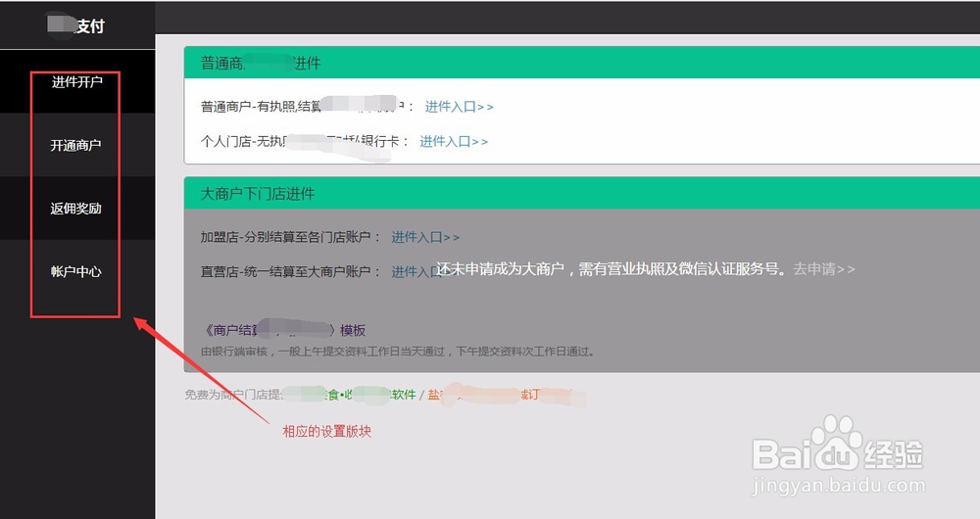The height and width of the screenshot is (519, 980).
Task: Open the 进件开户 sidebar section
Action: 76,82
